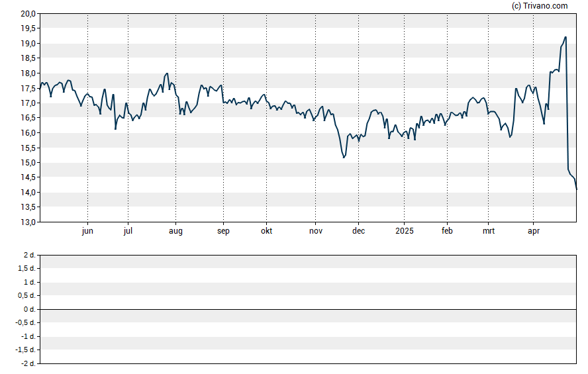Click the '2025' year label on x-axis
Screen dimensions: 588x374
pos(404,231)
